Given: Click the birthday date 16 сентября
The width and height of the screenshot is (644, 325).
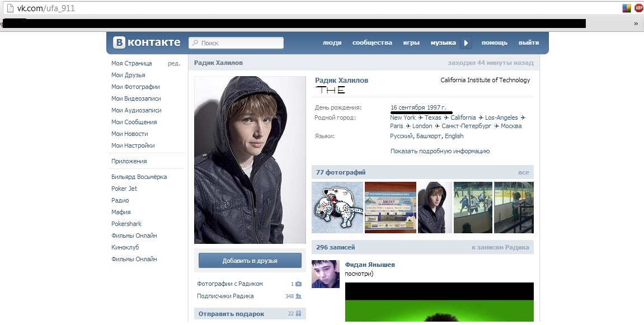Looking at the screenshot, I should (407, 107).
